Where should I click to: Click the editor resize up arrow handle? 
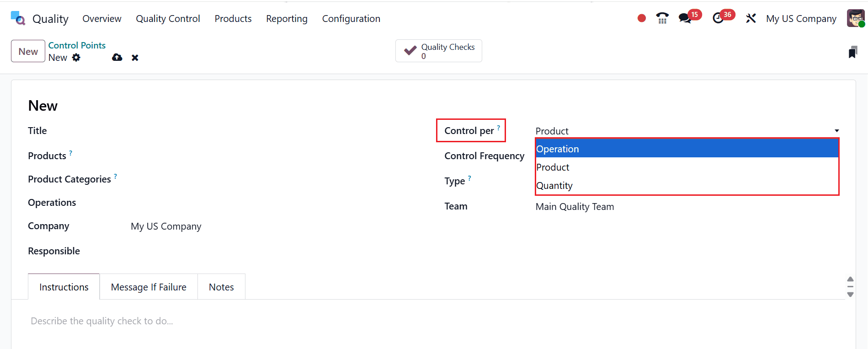tap(850, 279)
